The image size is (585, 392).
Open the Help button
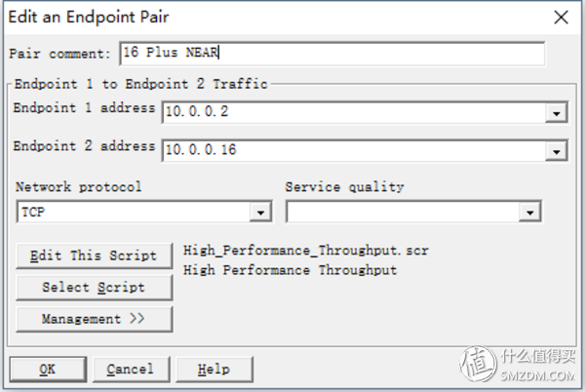coord(214,370)
